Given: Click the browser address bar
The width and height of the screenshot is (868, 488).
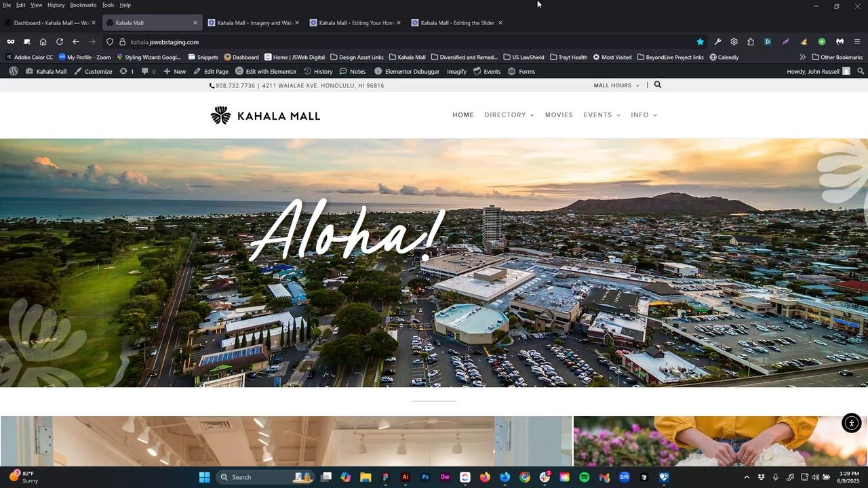Looking at the screenshot, I should [407, 42].
